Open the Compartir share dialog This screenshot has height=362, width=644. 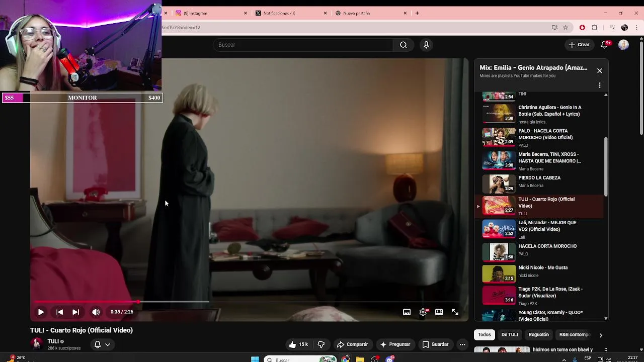[353, 344]
